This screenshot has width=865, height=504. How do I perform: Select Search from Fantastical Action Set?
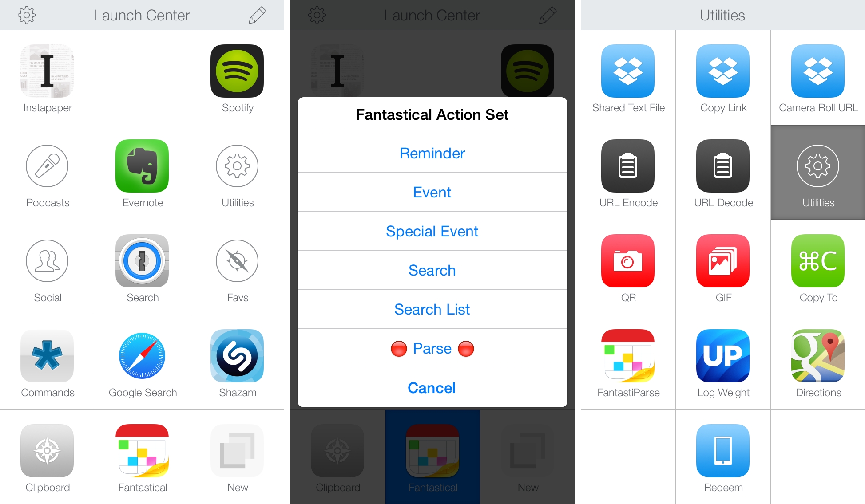pos(432,269)
